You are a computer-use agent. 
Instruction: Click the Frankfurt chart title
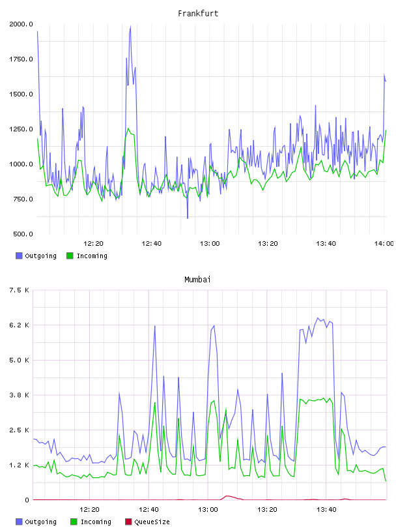click(198, 14)
